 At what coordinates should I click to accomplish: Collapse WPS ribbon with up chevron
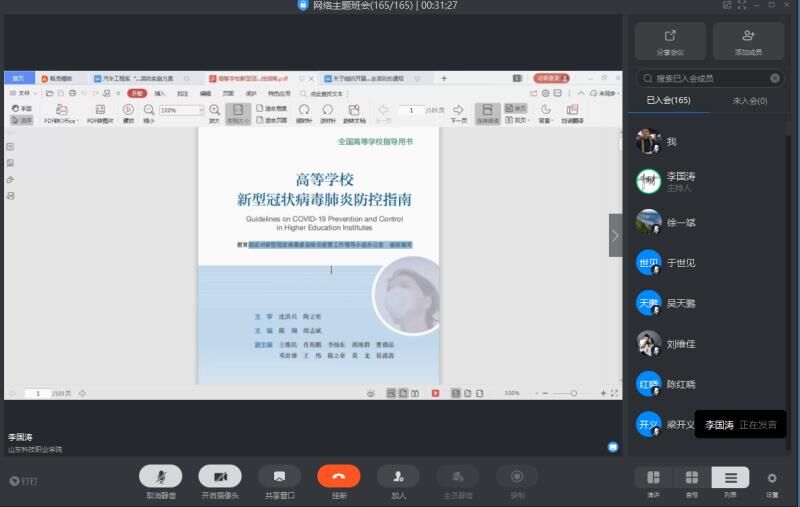point(581,93)
